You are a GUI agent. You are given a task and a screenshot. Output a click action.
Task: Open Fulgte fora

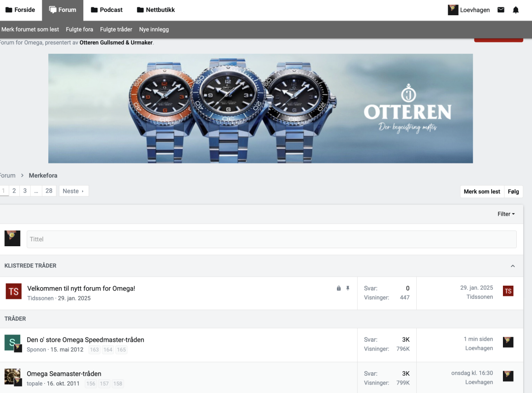click(79, 30)
